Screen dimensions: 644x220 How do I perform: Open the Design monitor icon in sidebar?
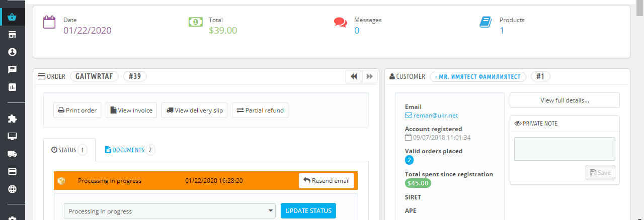13,137
